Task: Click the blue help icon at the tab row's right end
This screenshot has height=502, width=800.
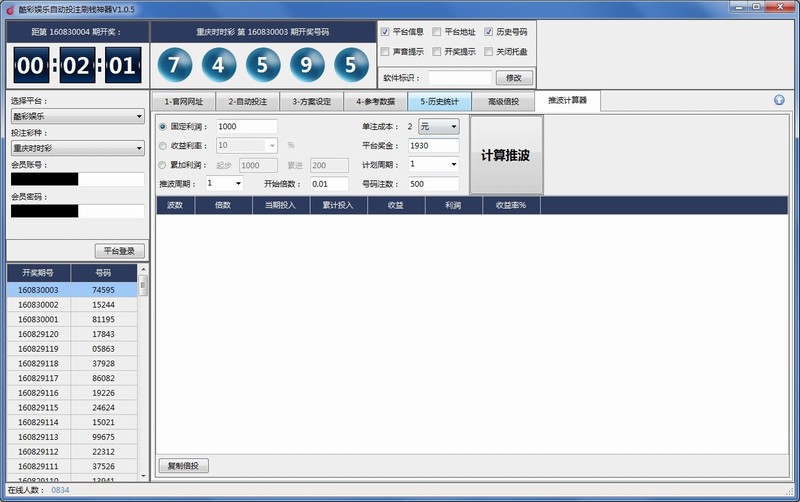Action: 779,100
